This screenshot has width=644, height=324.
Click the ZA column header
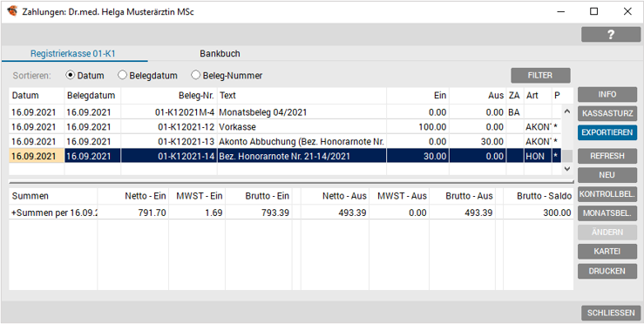click(515, 95)
